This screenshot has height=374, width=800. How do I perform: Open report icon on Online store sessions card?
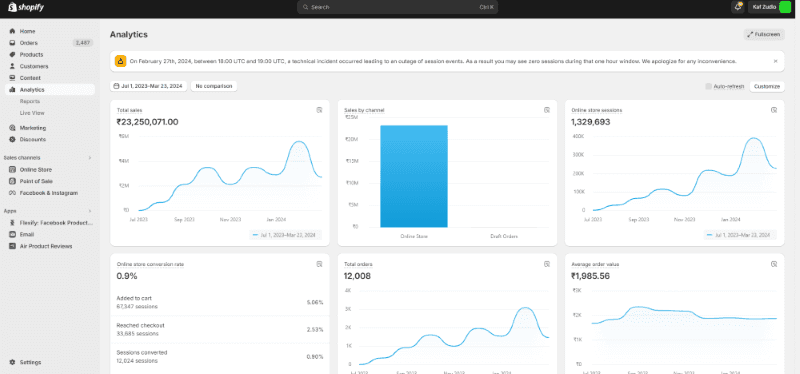pos(774,110)
